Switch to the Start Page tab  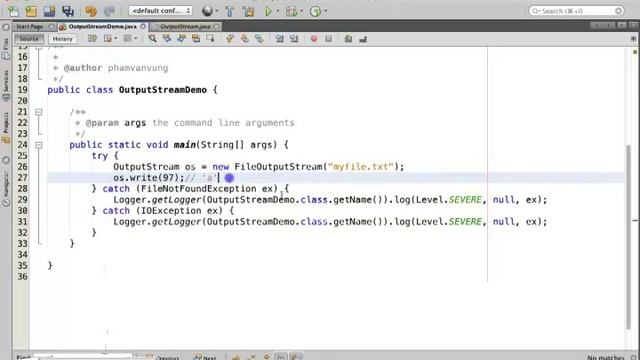coord(30,27)
